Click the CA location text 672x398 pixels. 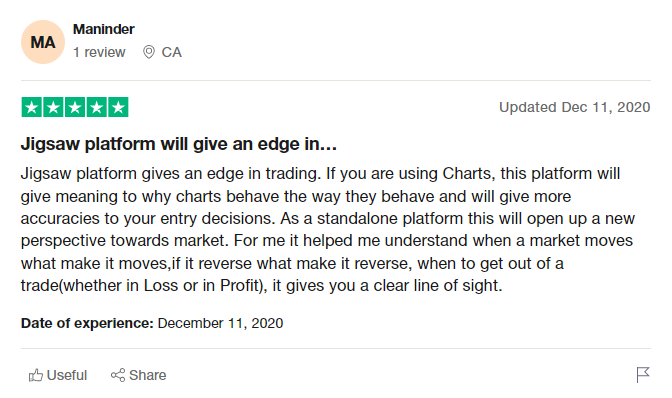click(x=171, y=52)
